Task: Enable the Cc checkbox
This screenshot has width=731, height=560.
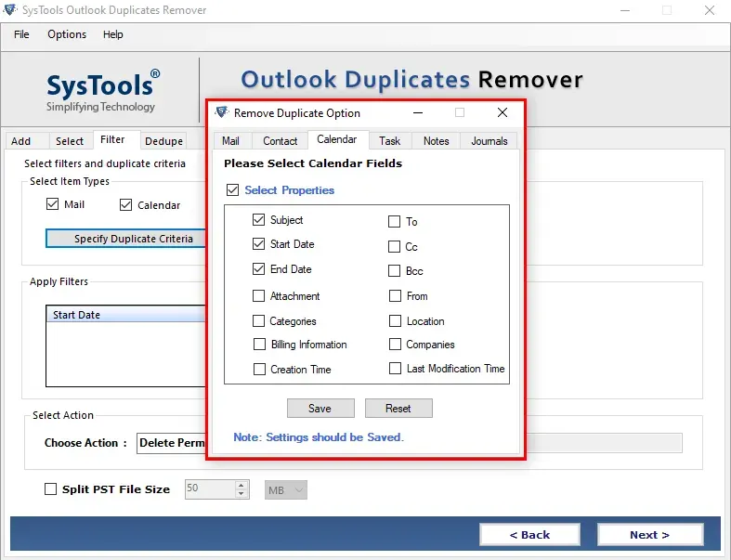Action: tap(395, 246)
